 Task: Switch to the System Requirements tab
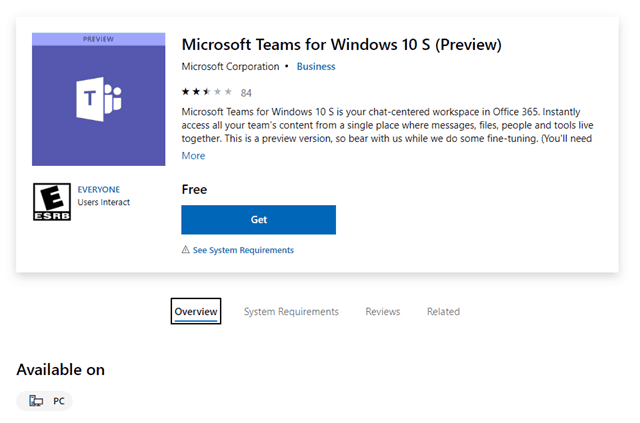point(291,312)
